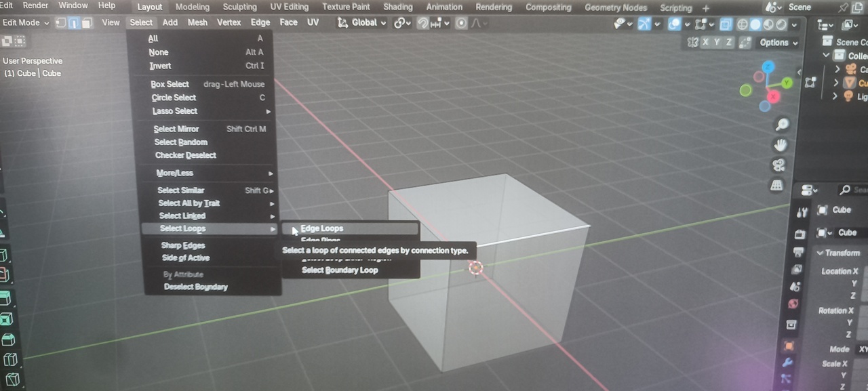Open Scene properties tab icon
The image size is (868, 391).
pyautogui.click(x=795, y=287)
